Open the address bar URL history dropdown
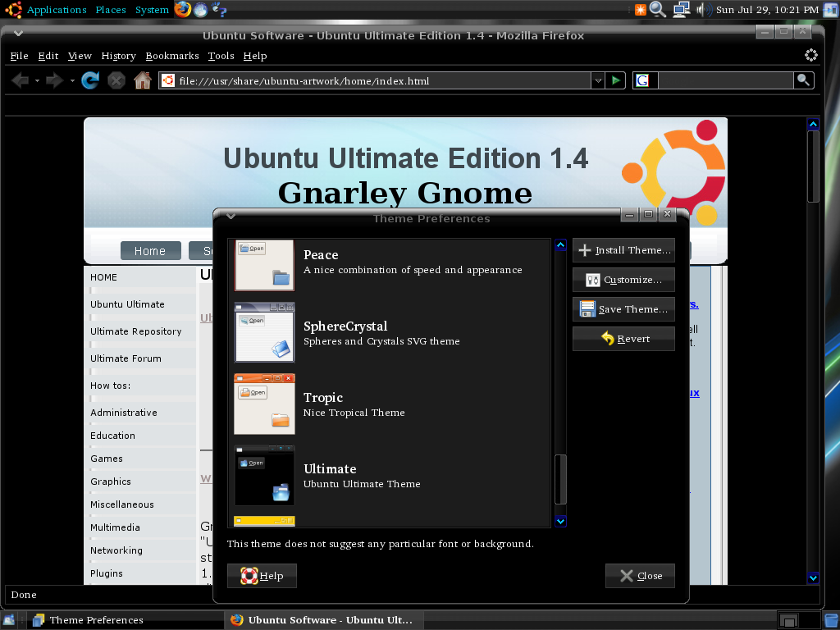The width and height of the screenshot is (840, 630). (x=598, y=81)
